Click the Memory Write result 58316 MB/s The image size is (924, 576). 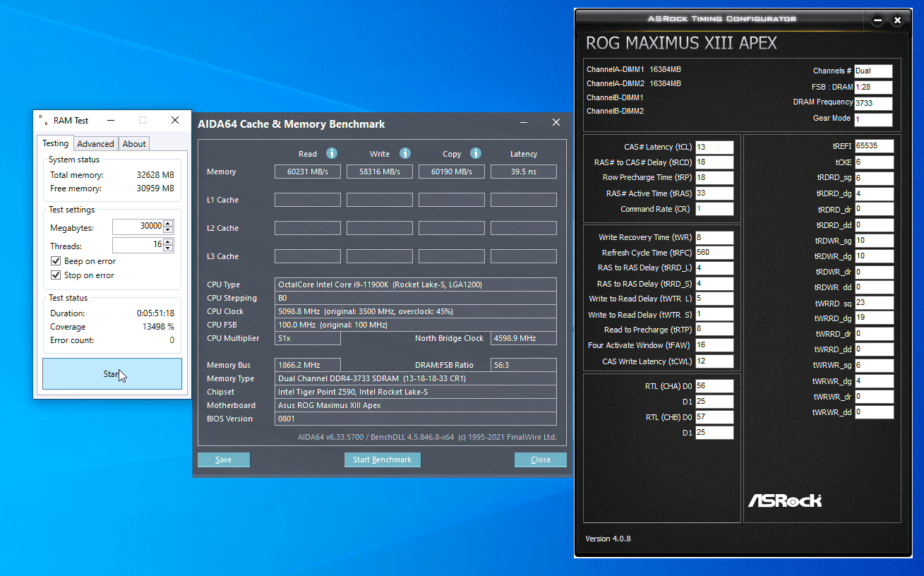380,172
